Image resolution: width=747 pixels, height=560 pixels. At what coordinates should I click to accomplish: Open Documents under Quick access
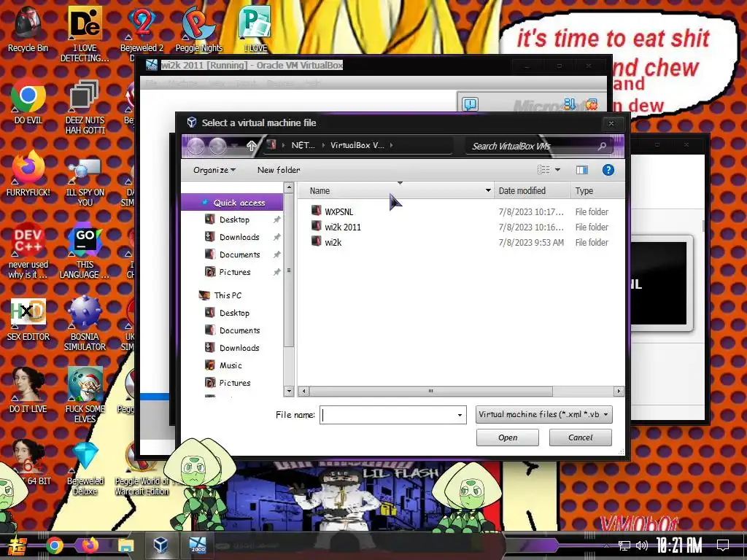pos(239,254)
